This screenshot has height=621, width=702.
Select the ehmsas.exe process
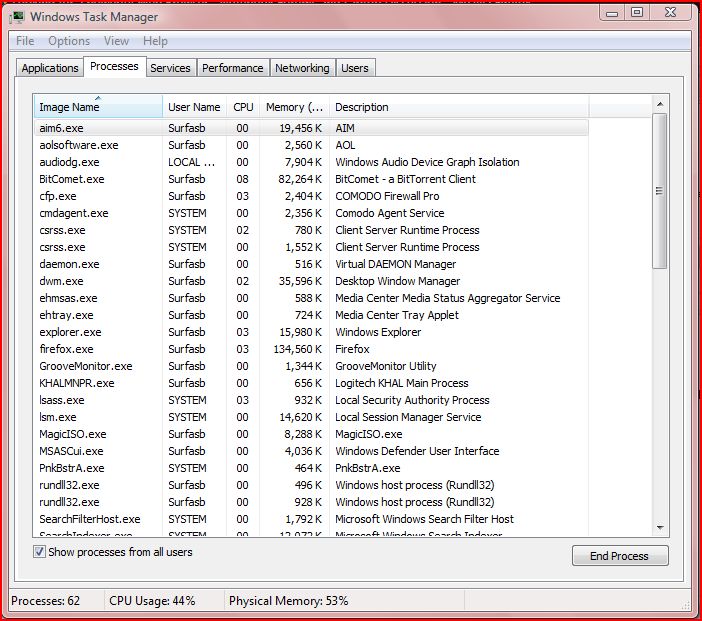[311, 298]
